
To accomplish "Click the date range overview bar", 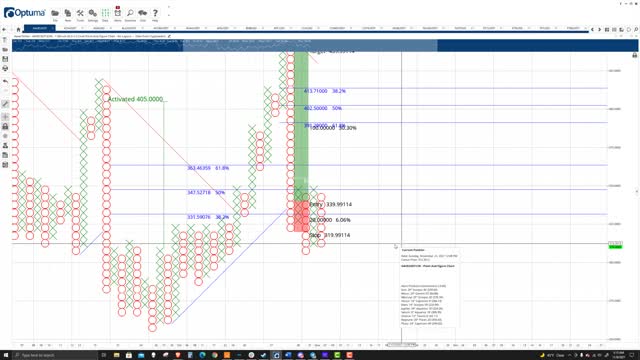I will 324,45.
